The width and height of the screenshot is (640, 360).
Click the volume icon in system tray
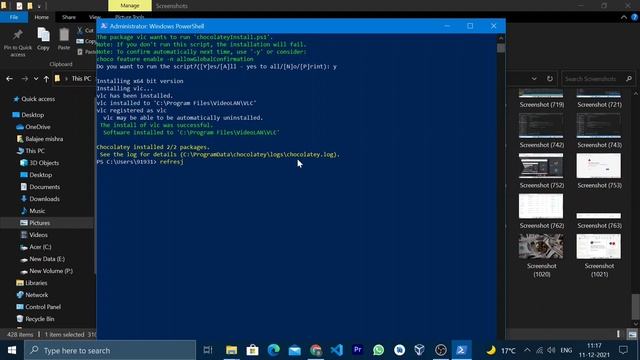pos(551,350)
